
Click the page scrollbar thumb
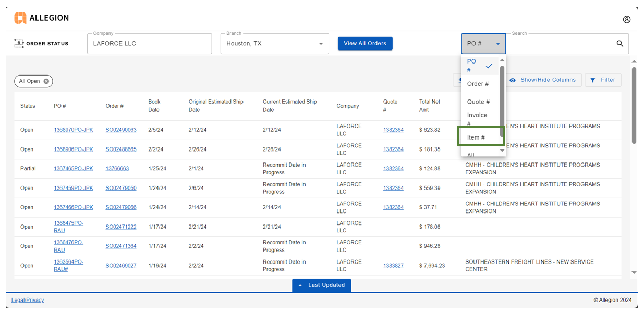pyautogui.click(x=634, y=105)
